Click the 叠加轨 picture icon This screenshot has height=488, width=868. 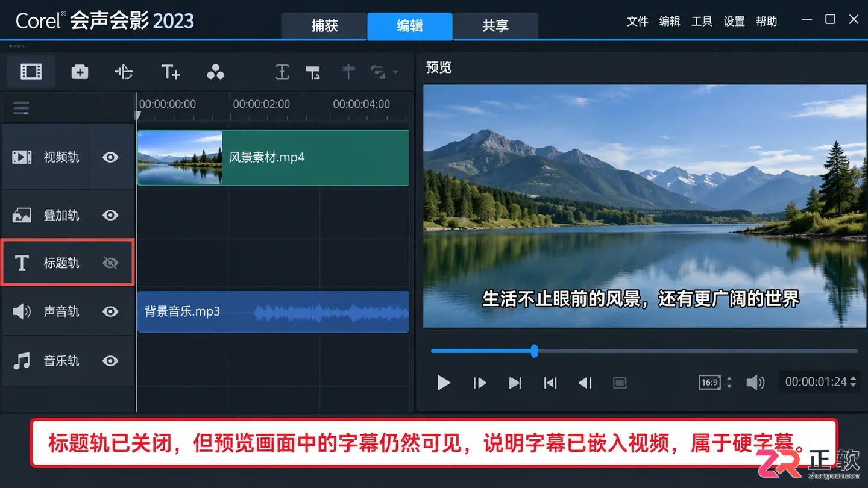click(x=22, y=215)
